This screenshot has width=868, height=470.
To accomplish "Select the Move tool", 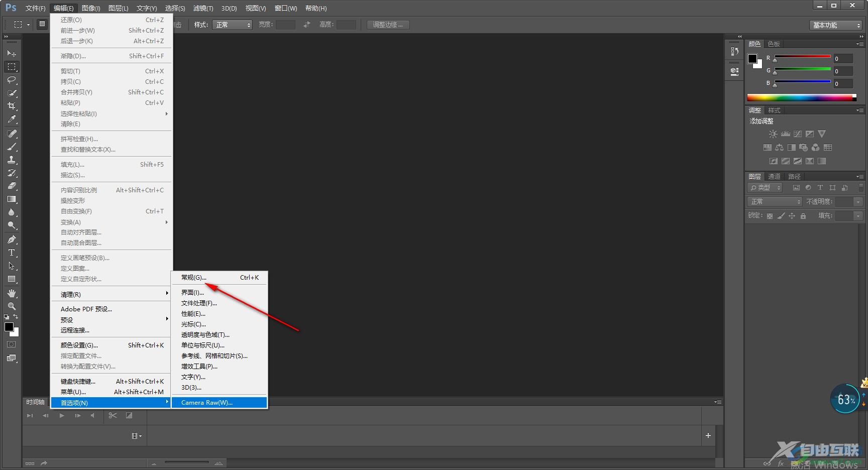I will (x=12, y=53).
